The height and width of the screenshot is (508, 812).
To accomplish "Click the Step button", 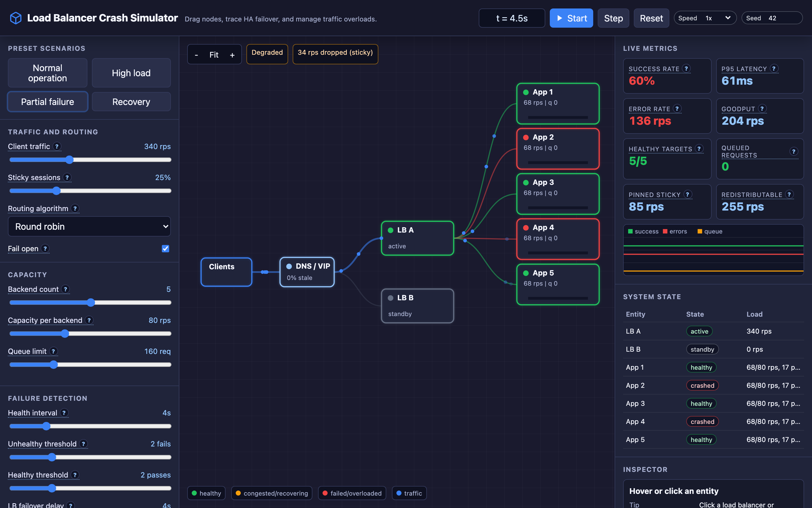I will (x=613, y=18).
